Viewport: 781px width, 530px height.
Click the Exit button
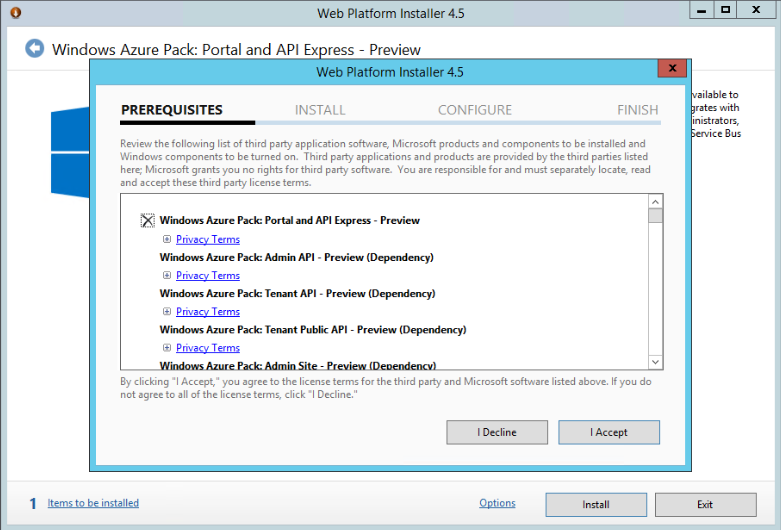(x=705, y=504)
